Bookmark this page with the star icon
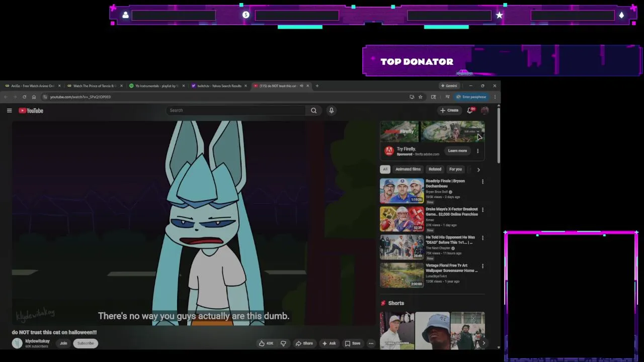The width and height of the screenshot is (644, 362). [420, 97]
